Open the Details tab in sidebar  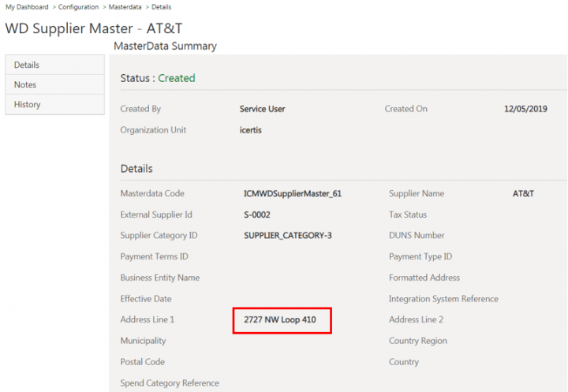coord(27,65)
